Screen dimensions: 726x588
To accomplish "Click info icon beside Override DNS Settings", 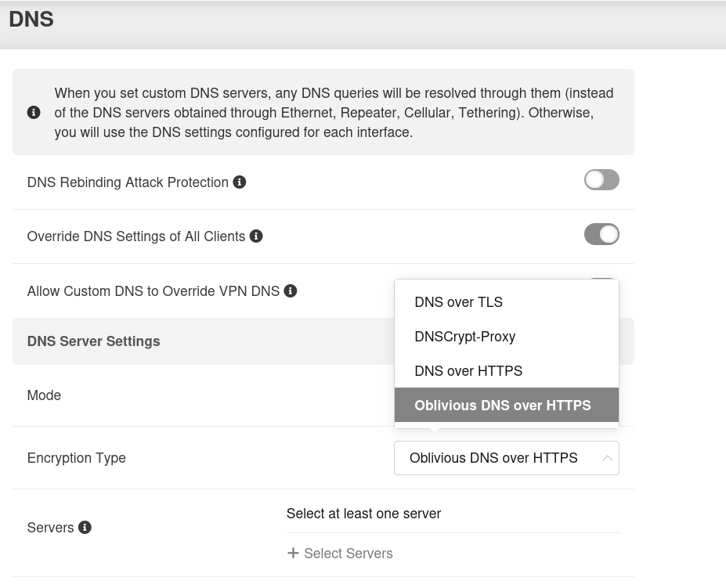I will click(x=256, y=236).
